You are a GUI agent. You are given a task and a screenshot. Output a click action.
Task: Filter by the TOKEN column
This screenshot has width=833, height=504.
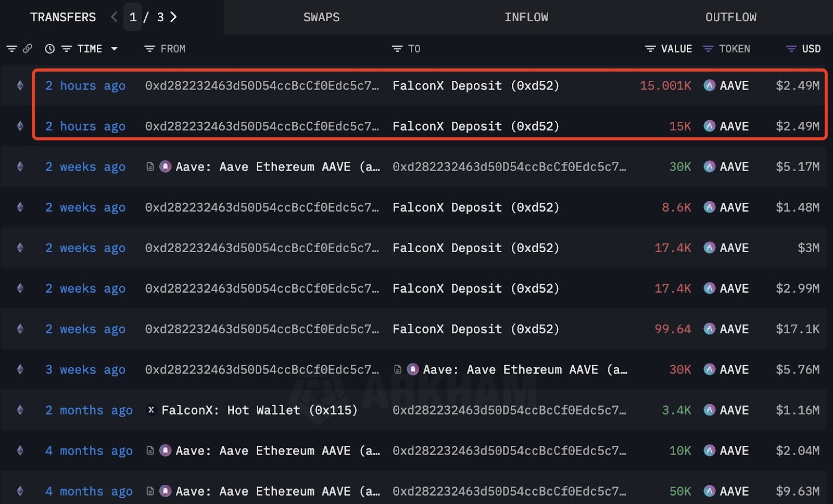708,49
